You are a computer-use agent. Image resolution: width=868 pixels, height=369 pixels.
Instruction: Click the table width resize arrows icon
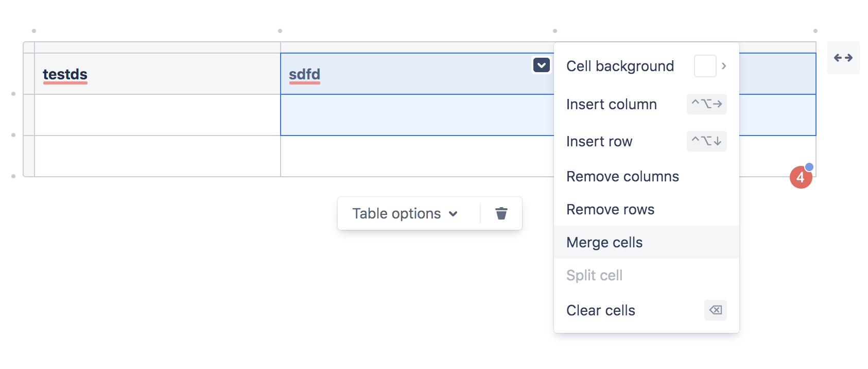click(843, 58)
